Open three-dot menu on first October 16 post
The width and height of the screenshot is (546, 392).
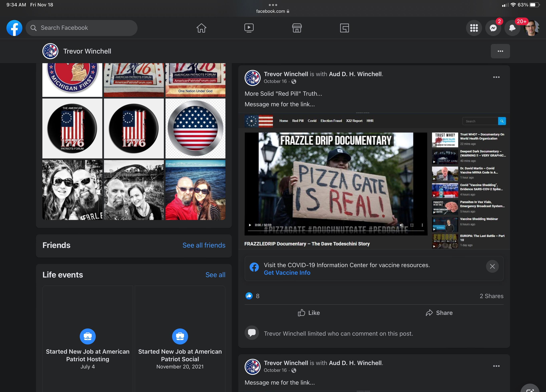pos(496,77)
